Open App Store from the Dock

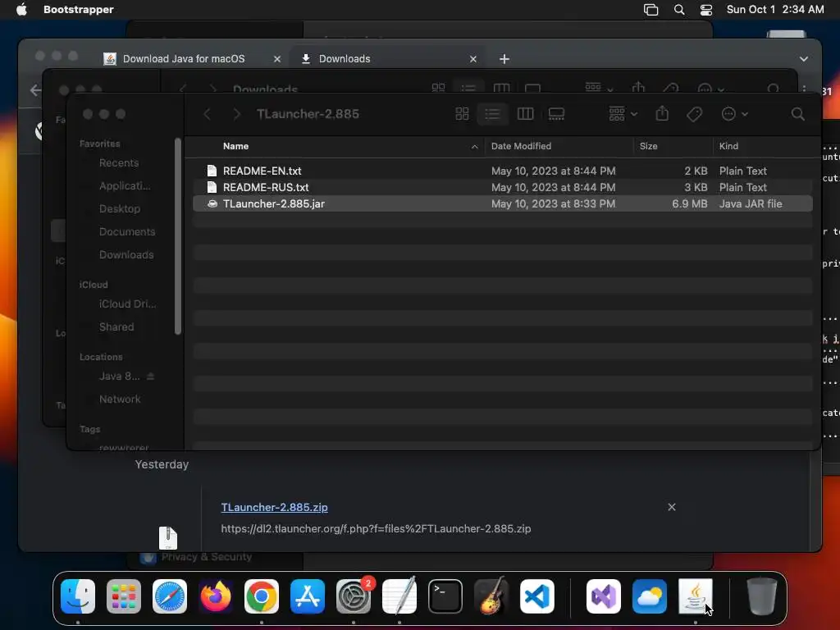click(308, 596)
